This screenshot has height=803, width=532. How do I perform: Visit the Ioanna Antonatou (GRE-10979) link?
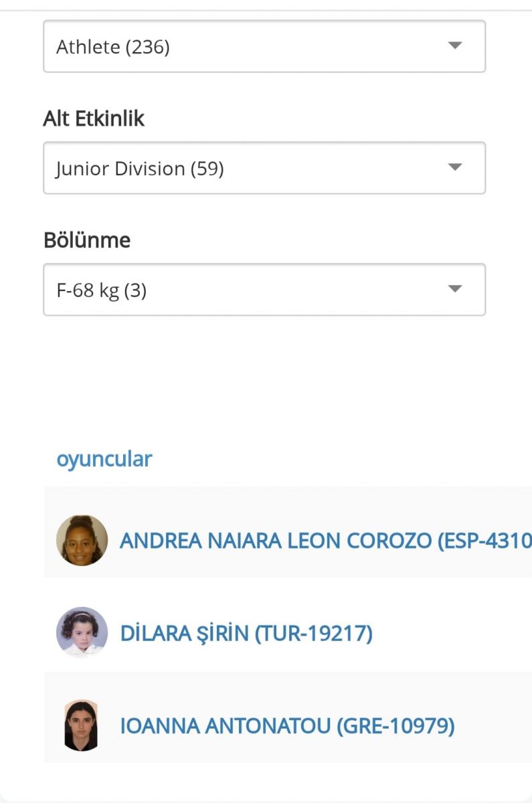pyautogui.click(x=287, y=726)
